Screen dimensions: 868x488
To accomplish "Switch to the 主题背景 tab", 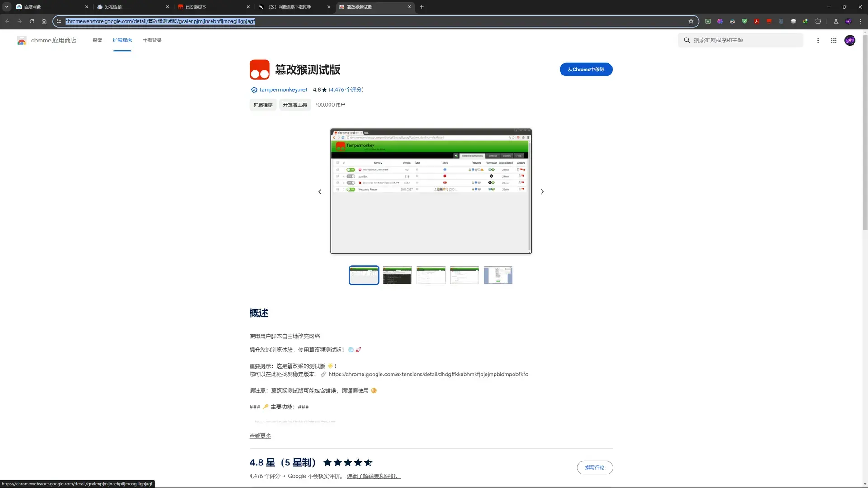I will click(x=152, y=40).
